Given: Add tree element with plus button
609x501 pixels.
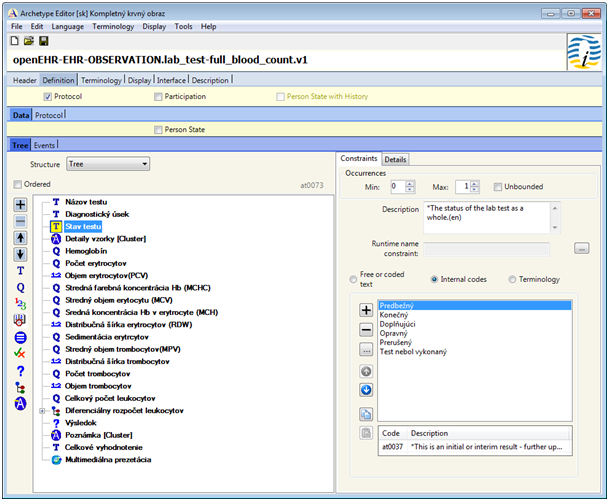Looking at the screenshot, I should (21, 205).
